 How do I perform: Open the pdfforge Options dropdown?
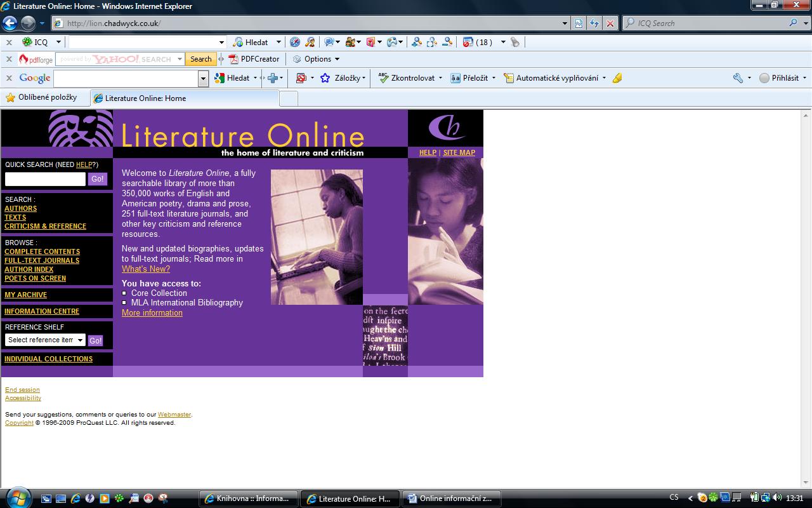point(316,59)
